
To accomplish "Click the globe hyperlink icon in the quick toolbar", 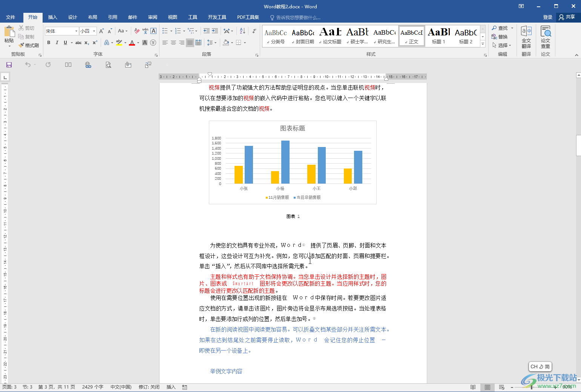I will point(88,65).
